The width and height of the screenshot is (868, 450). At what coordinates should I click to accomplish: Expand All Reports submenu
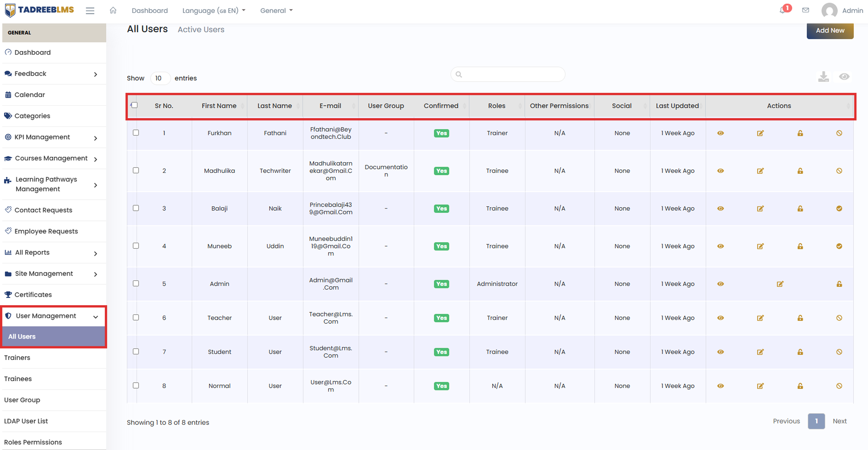(x=54, y=253)
